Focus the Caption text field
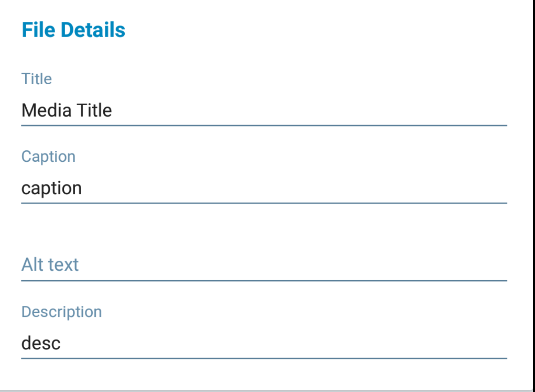 [264, 188]
